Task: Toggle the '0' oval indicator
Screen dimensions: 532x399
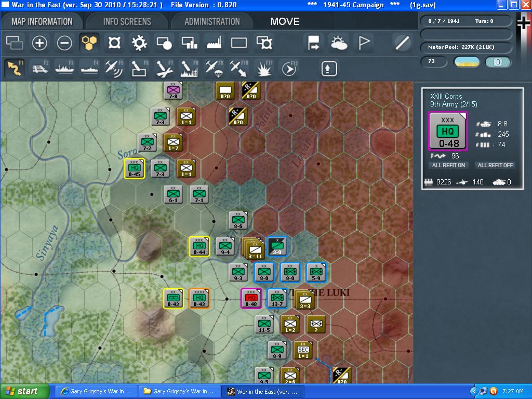Action: click(x=498, y=62)
